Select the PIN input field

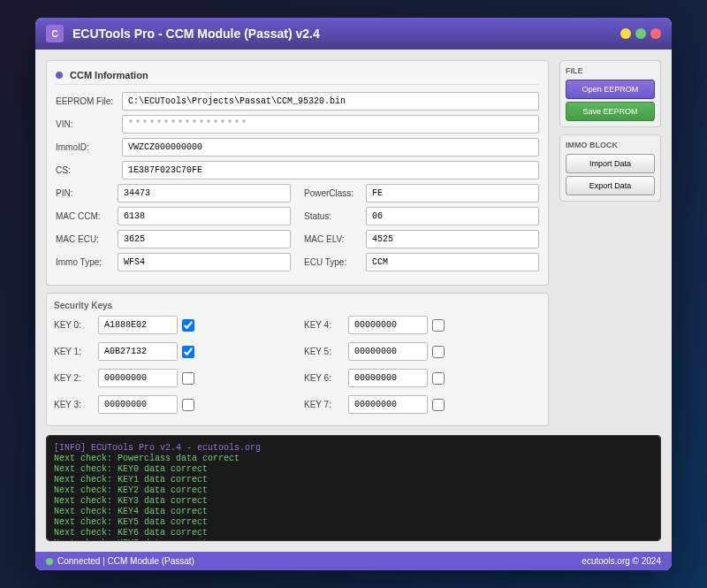203,193
